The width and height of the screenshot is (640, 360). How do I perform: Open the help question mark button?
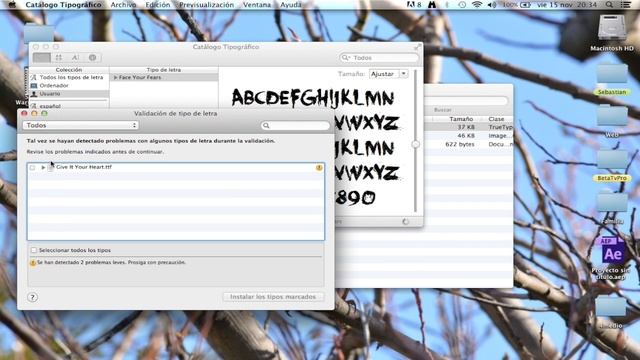[x=32, y=297]
